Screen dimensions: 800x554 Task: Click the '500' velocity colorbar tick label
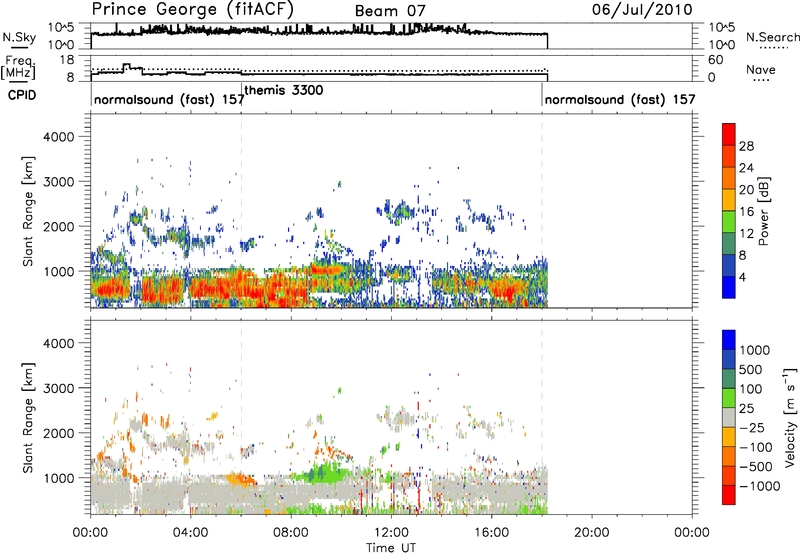click(751, 369)
